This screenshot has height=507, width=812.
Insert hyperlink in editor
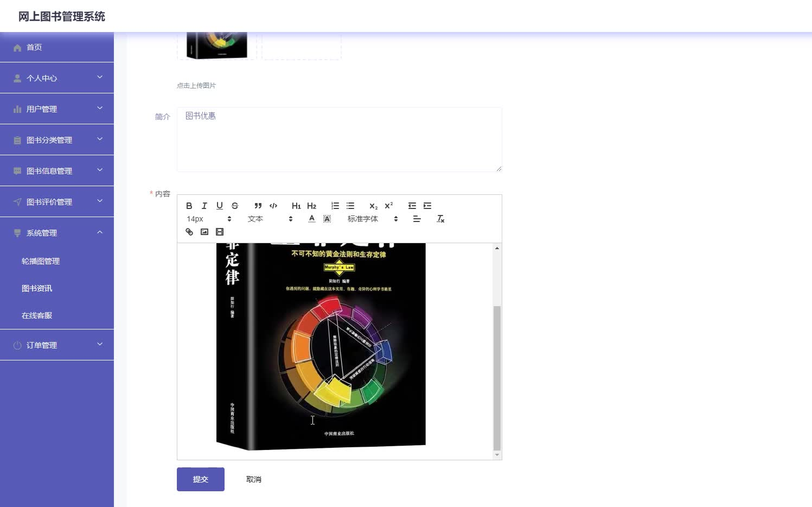click(189, 232)
